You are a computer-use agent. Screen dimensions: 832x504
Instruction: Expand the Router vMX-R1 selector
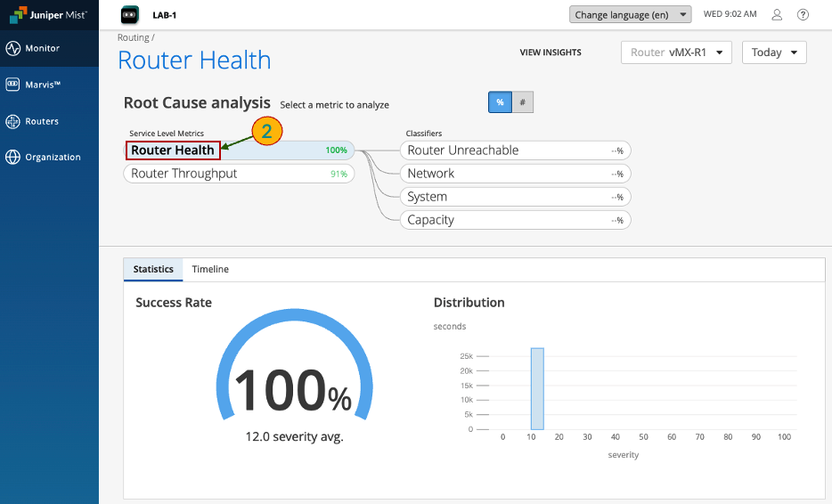676,53
